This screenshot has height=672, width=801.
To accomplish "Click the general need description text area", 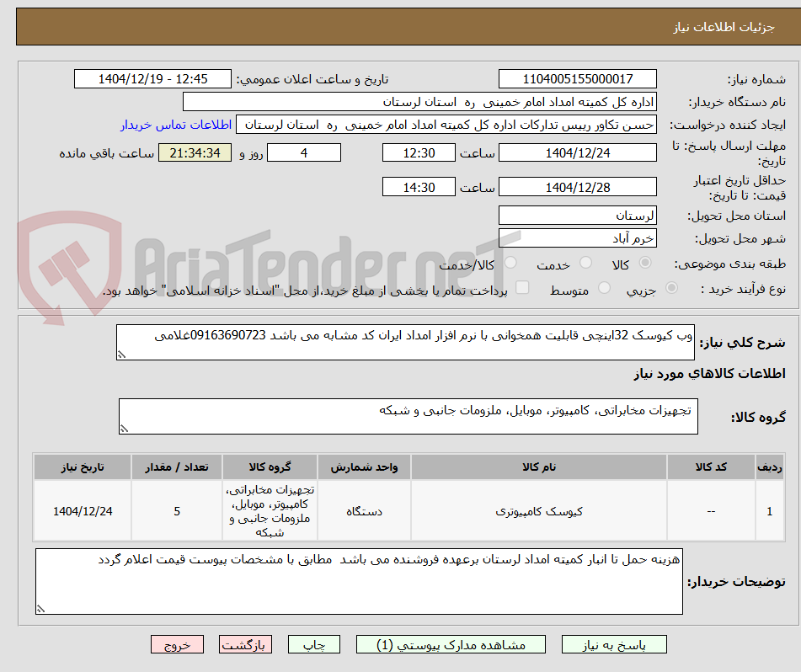I will 405,342.
